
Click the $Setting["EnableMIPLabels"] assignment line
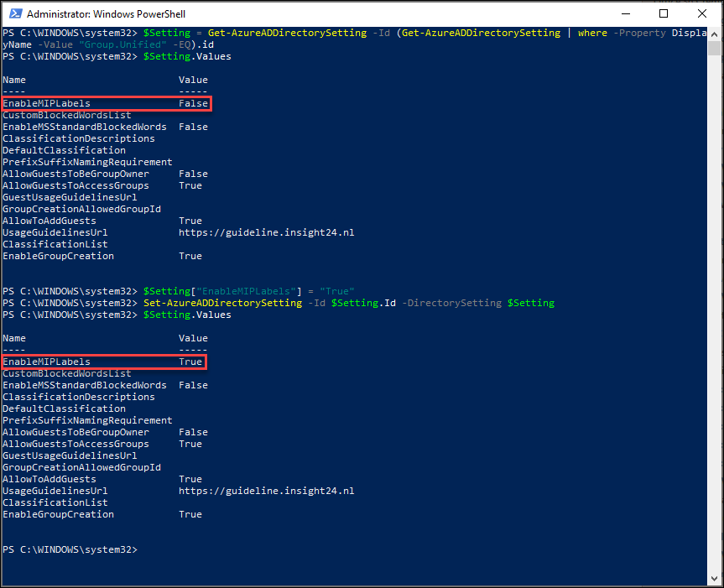(x=249, y=291)
